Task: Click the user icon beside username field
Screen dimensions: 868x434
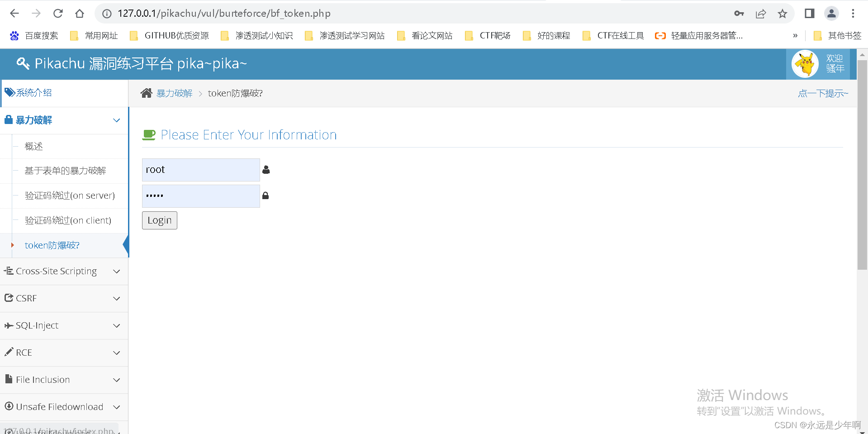Action: click(266, 170)
